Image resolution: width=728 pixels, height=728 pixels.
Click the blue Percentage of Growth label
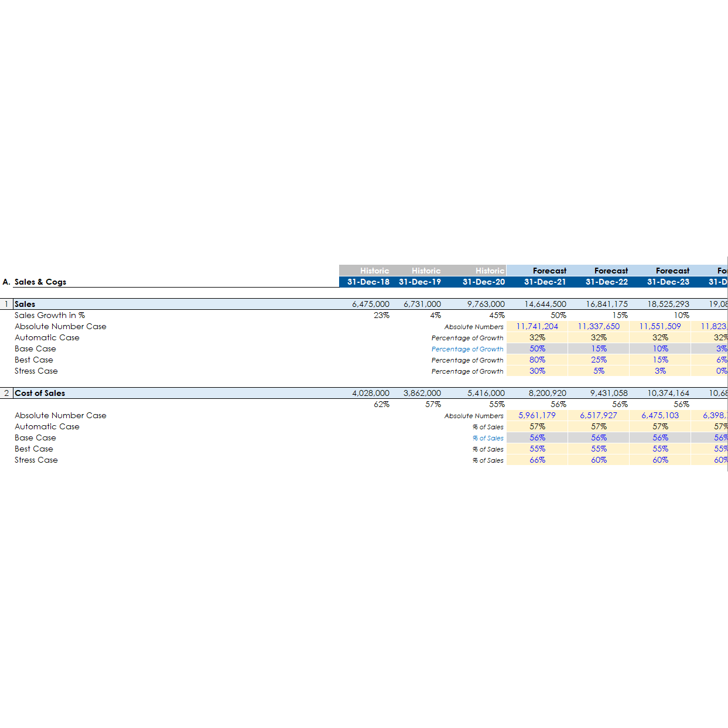pos(467,349)
